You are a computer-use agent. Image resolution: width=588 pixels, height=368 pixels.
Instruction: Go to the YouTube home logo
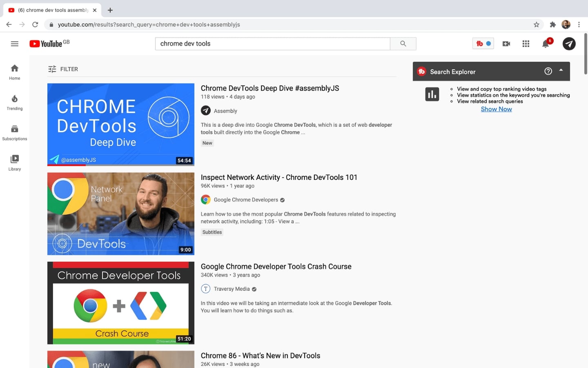coord(49,43)
